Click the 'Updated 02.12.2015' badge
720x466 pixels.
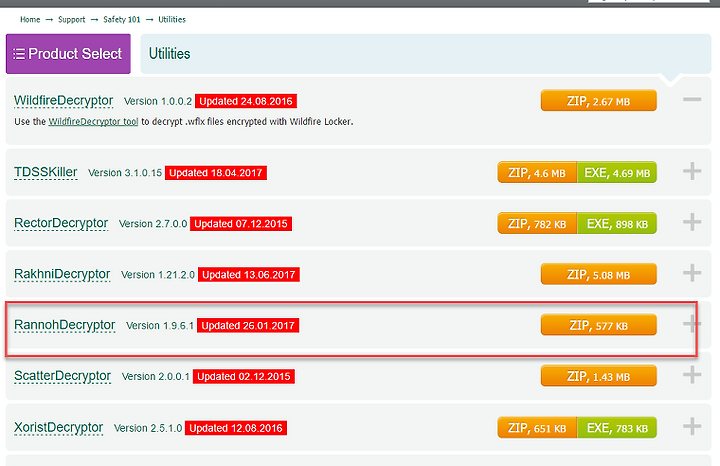244,376
